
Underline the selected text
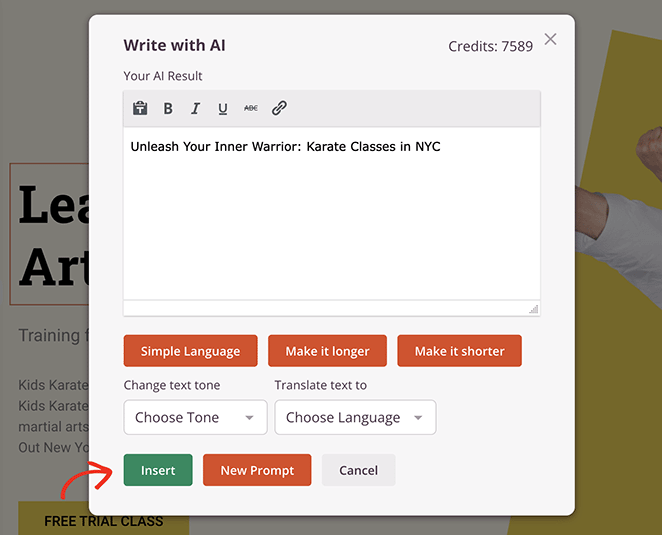(x=222, y=109)
